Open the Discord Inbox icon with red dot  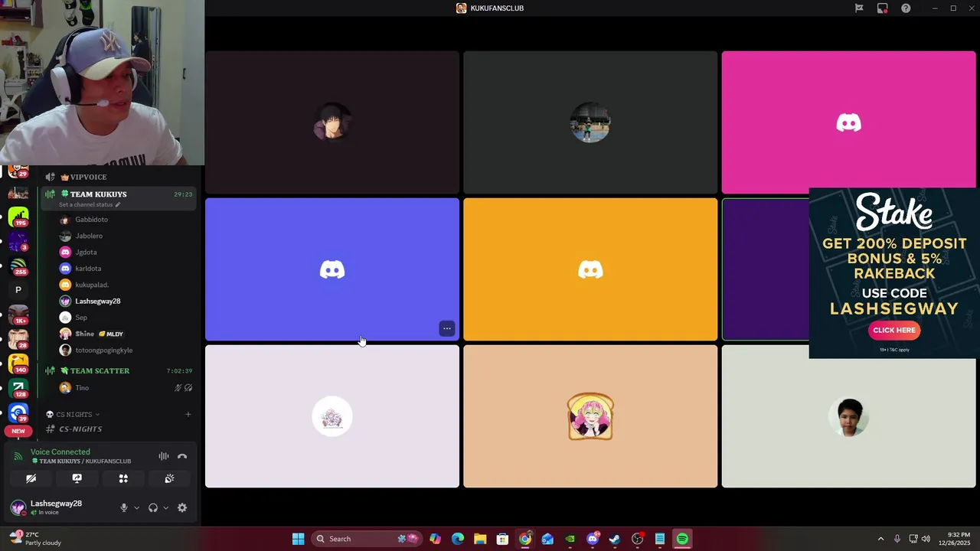click(883, 8)
